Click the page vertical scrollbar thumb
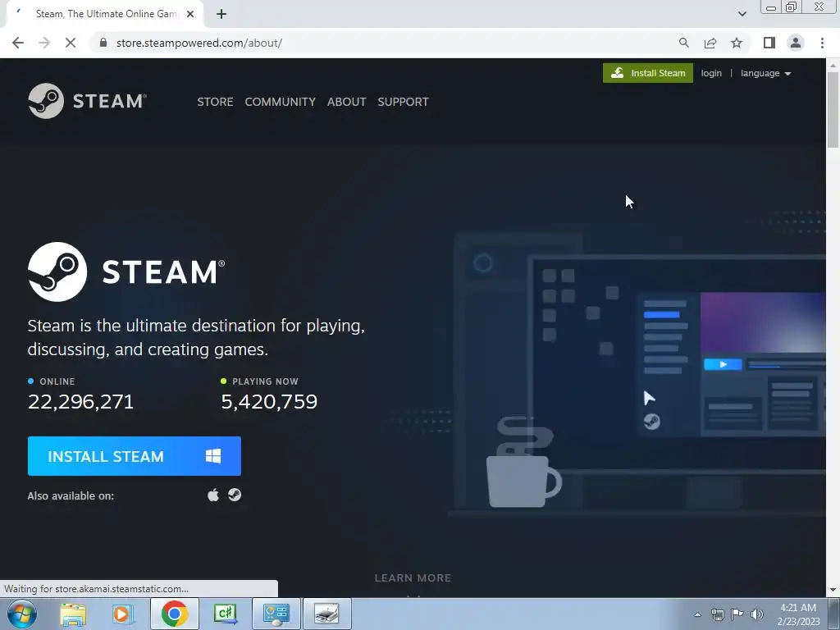 coord(833,109)
